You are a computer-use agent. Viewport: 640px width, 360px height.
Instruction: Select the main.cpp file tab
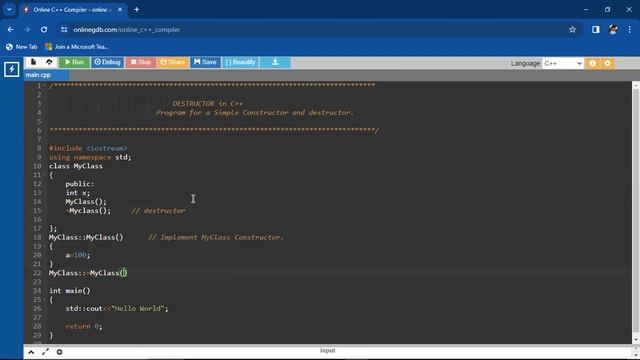[x=38, y=75]
